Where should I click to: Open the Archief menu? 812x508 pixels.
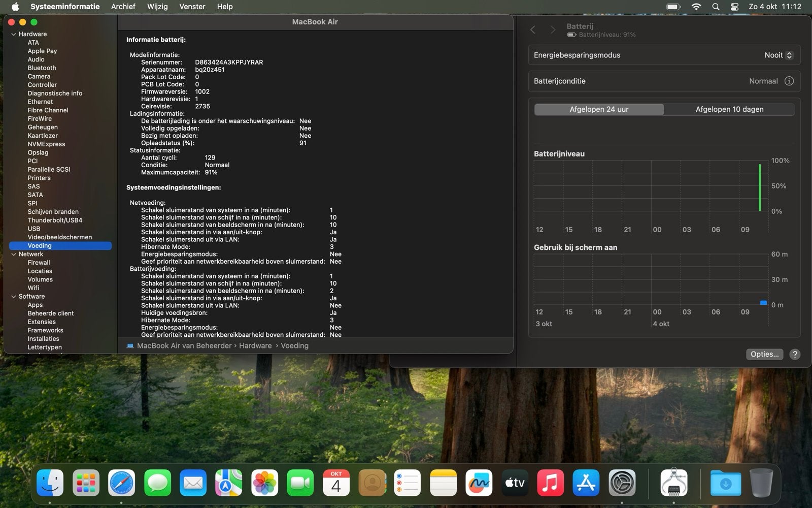click(123, 7)
